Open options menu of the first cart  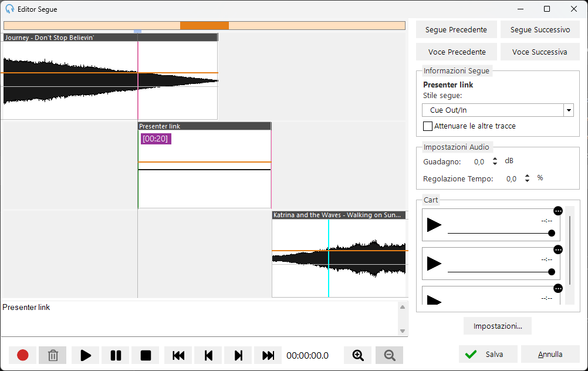point(558,211)
